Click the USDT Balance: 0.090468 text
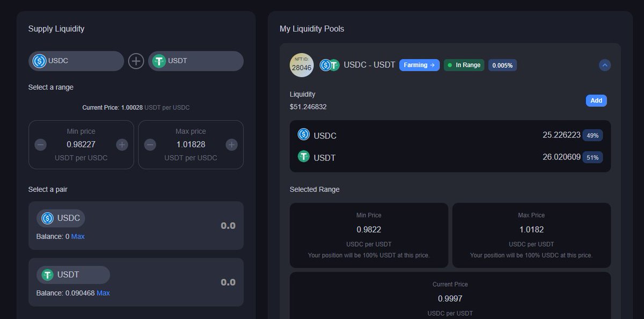644x319 pixels. pos(65,293)
